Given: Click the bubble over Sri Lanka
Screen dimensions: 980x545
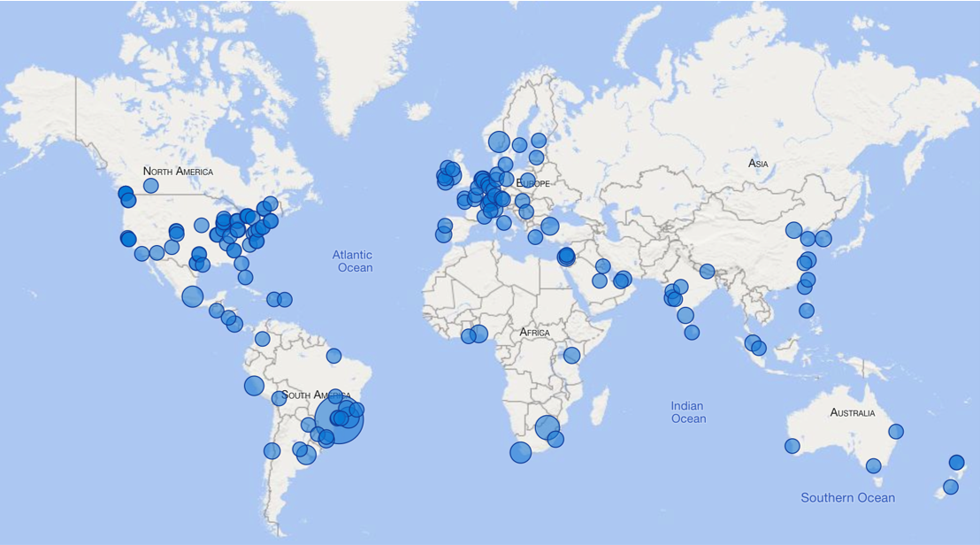Looking at the screenshot, I should tap(692, 333).
